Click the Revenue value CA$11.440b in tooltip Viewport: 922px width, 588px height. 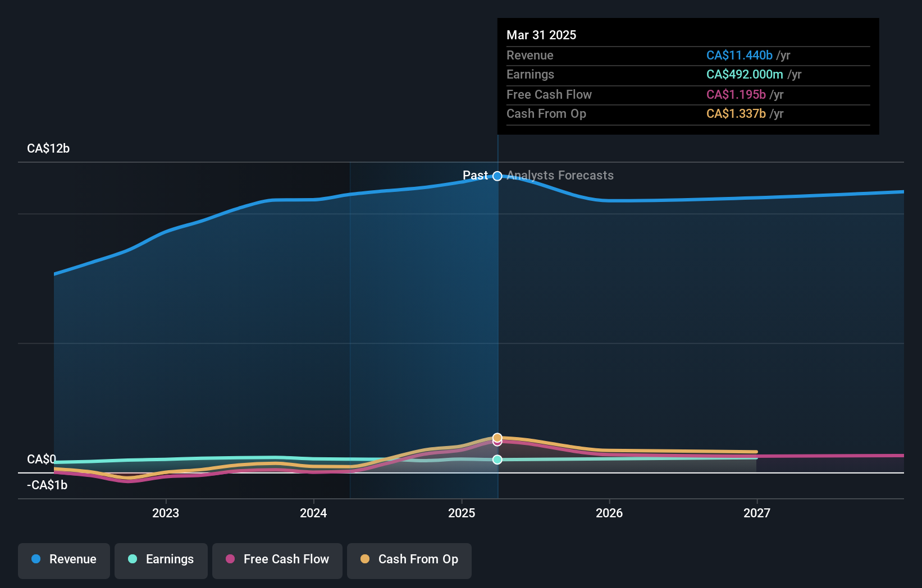click(x=740, y=56)
